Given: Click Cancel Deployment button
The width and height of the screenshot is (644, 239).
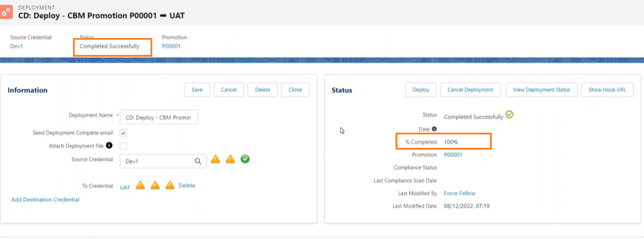Looking at the screenshot, I should 470,89.
